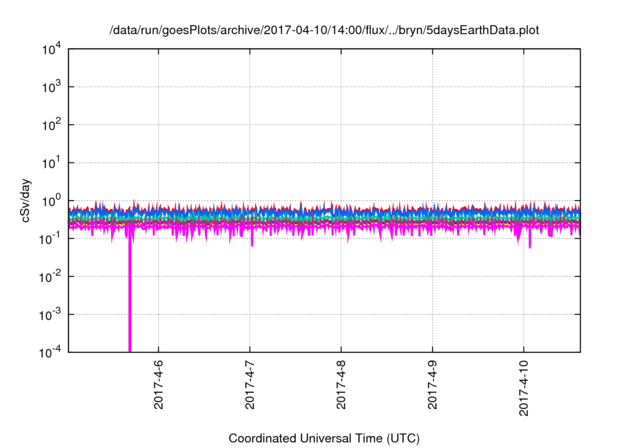Image resolution: width=640 pixels, height=448 pixels.
Task: Click the 2017-4-6 date tick label
Action: click(158, 384)
